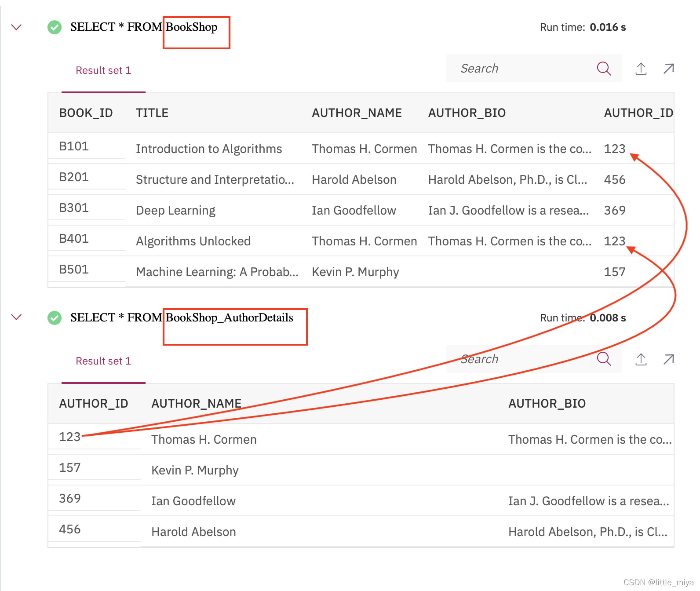Export BookShop result set with upload icon

point(641,69)
